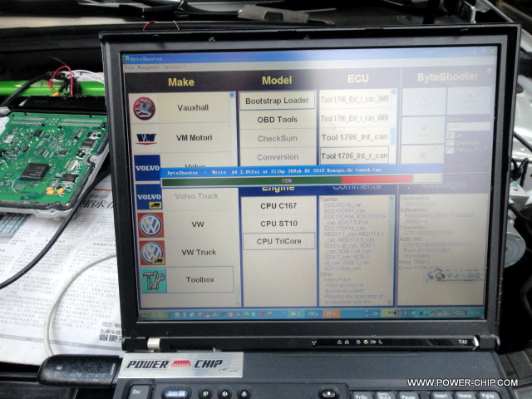Open the Toolbox entry
The image size is (532, 399).
point(199,279)
